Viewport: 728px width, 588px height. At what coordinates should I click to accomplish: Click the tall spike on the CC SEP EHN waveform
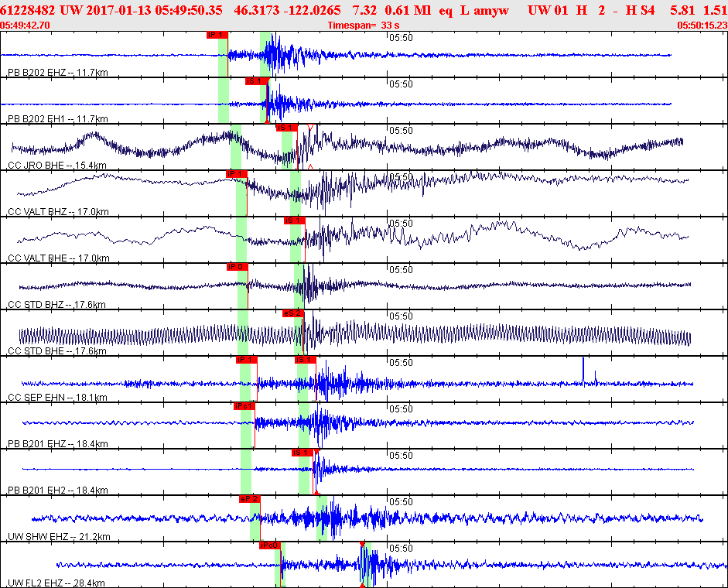[583, 370]
